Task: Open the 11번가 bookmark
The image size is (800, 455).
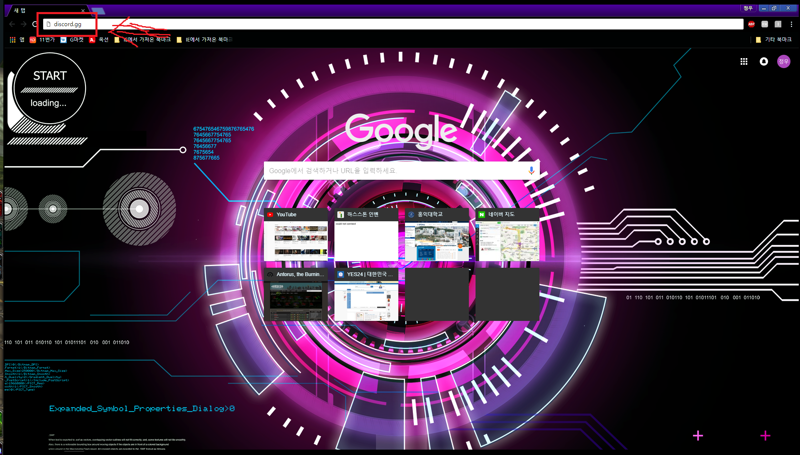Action: click(x=42, y=39)
